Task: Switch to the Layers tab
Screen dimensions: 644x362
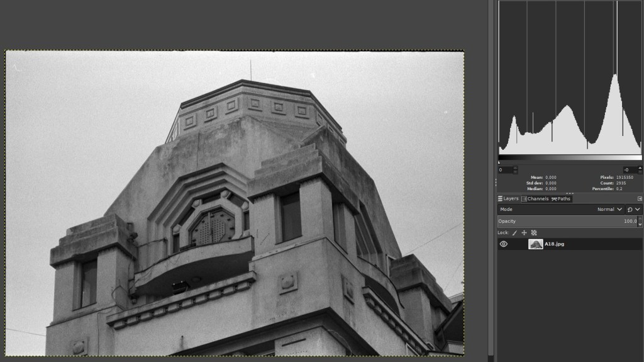Action: click(509, 199)
